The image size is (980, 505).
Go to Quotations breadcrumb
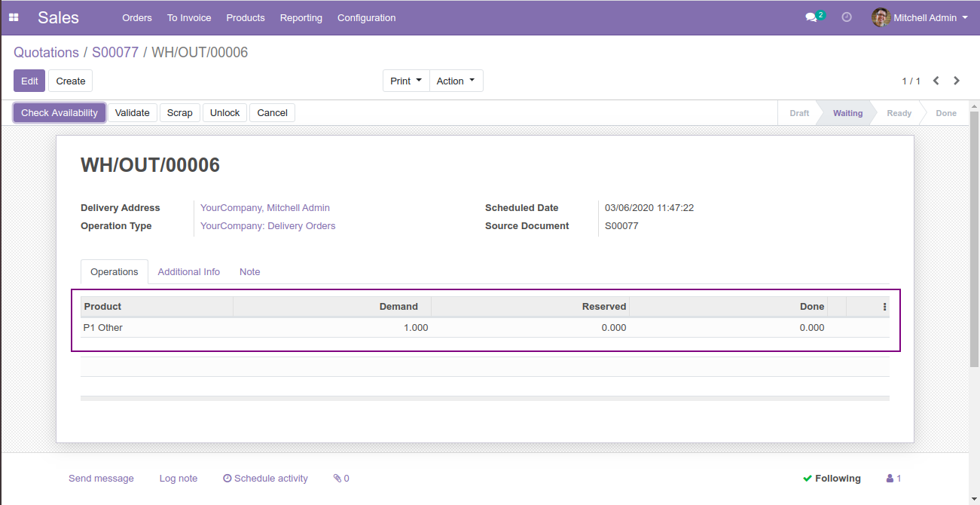(x=46, y=53)
